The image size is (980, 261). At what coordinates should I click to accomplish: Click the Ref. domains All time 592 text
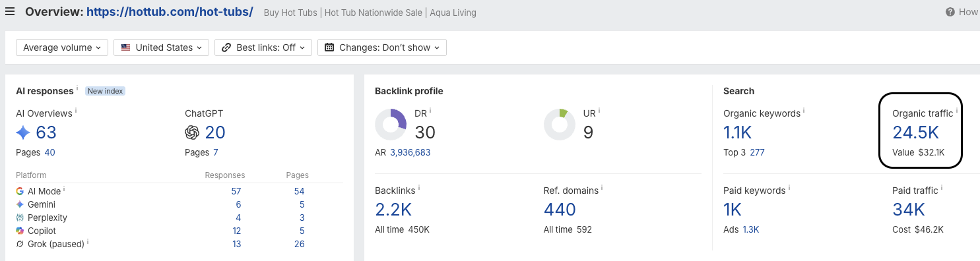[568, 229]
